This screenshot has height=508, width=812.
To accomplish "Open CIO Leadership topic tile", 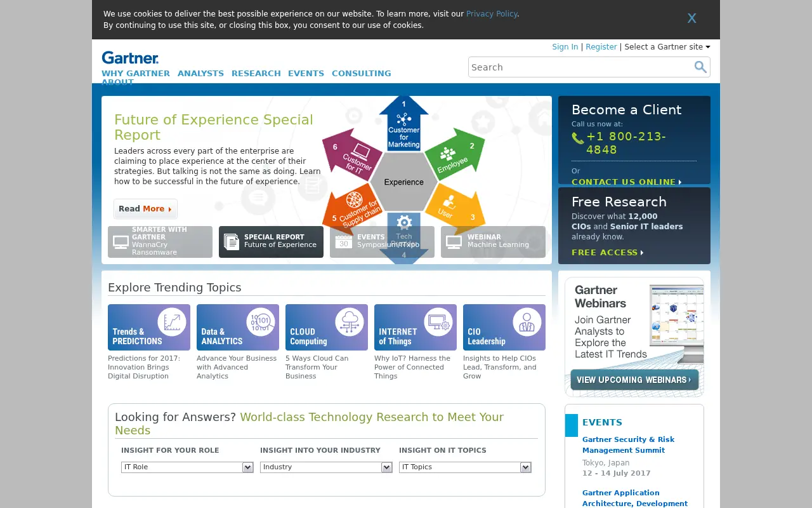I will pyautogui.click(x=504, y=328).
